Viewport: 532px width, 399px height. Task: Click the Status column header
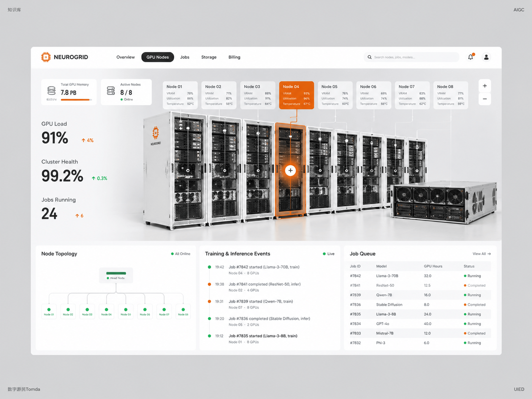(x=469, y=266)
